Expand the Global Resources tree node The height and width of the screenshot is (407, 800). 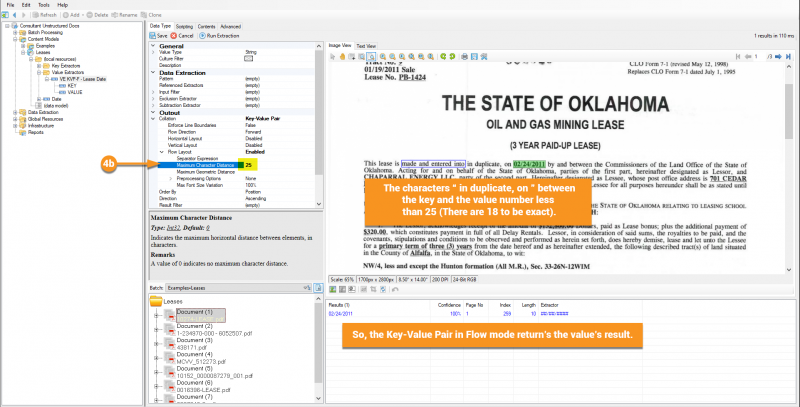pos(15,119)
